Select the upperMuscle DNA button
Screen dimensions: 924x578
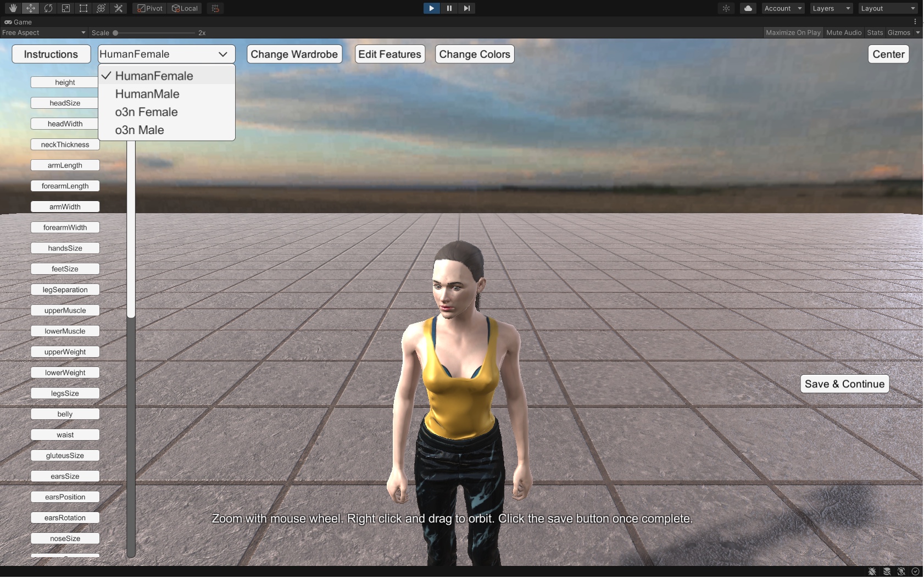coord(65,310)
